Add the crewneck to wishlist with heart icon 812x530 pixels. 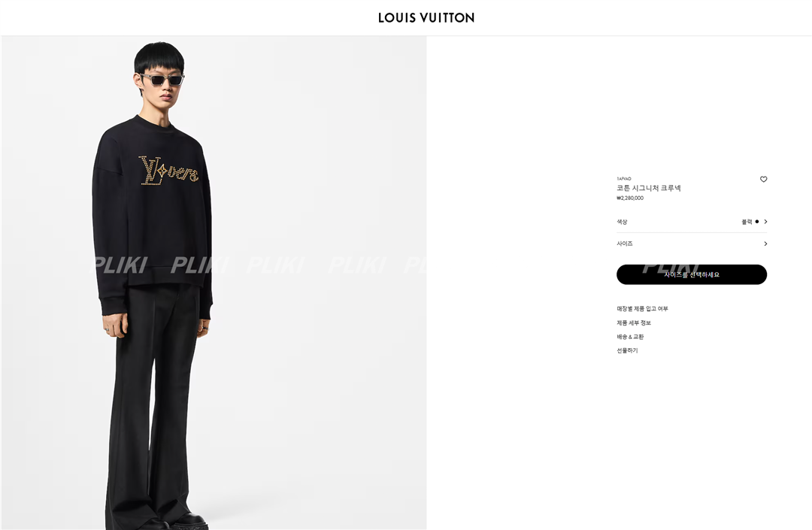click(x=763, y=179)
